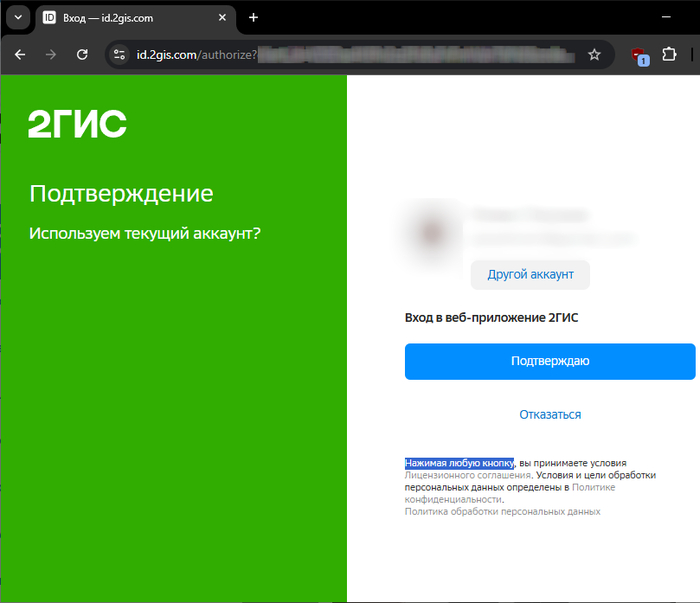
Task: Click 'Используем текущий аккаунт?' text
Action: click(x=145, y=233)
